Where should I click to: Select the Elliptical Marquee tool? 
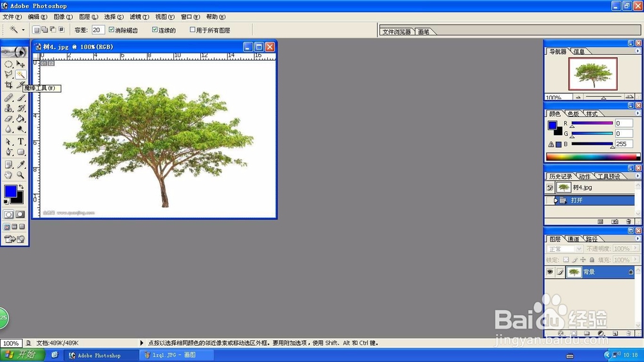click(8, 64)
